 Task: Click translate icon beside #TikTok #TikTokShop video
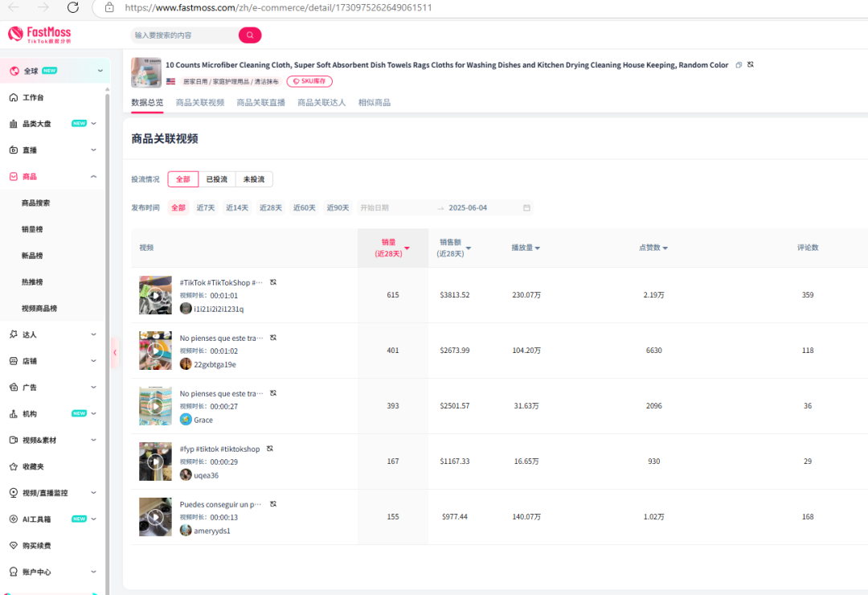pyautogui.click(x=273, y=282)
